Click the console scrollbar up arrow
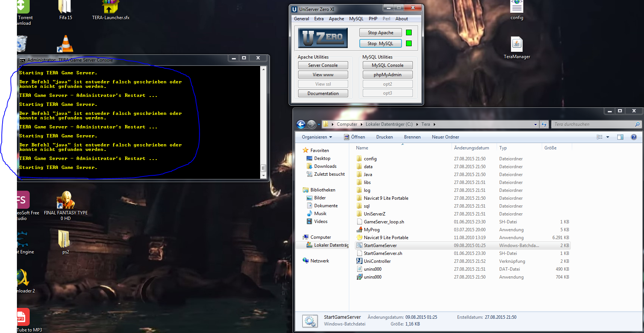This screenshot has height=333, width=644. 264,69
